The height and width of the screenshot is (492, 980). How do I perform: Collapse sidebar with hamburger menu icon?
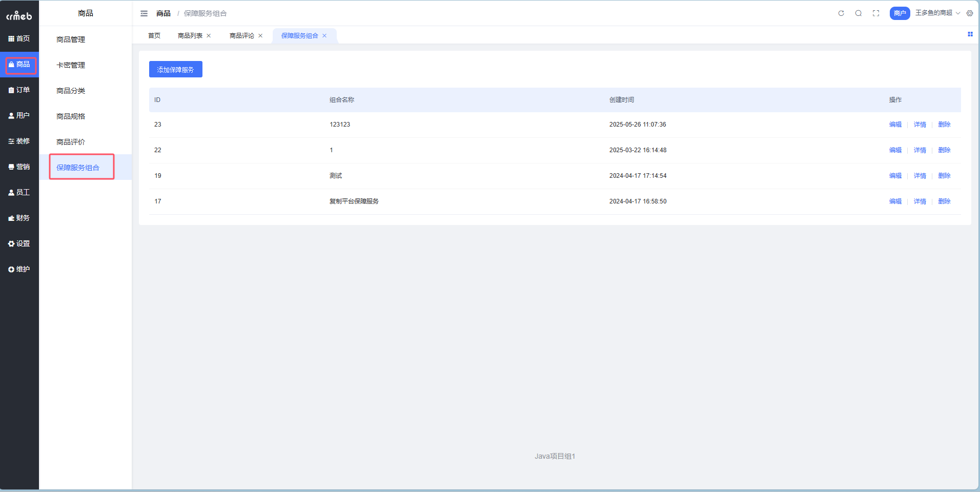click(x=144, y=13)
